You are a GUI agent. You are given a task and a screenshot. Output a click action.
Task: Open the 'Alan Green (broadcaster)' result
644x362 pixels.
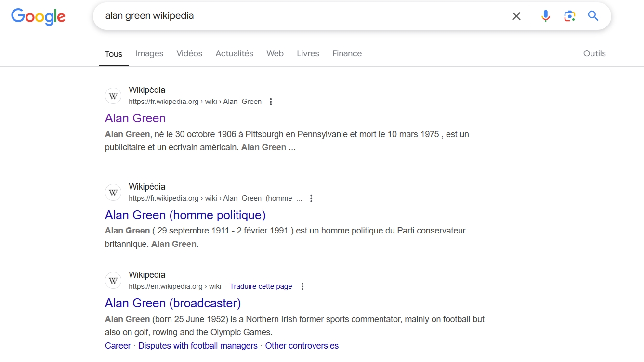click(173, 303)
